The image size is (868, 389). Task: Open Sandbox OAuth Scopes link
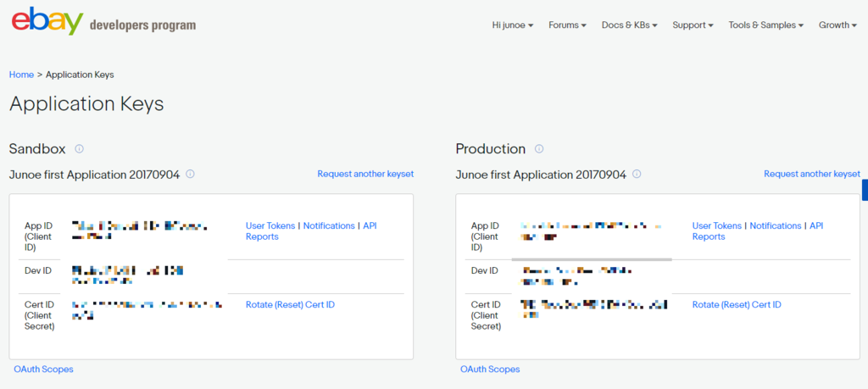point(44,369)
